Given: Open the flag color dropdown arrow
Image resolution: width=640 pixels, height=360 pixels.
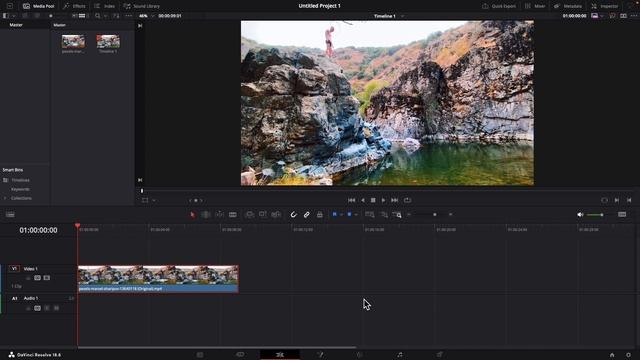Looking at the screenshot, I should point(341,215).
